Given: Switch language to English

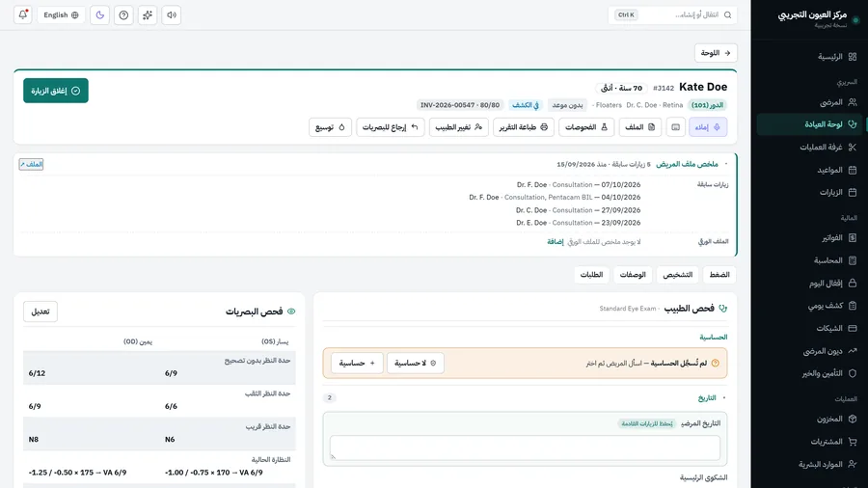Looking at the screenshot, I should click(x=62, y=14).
